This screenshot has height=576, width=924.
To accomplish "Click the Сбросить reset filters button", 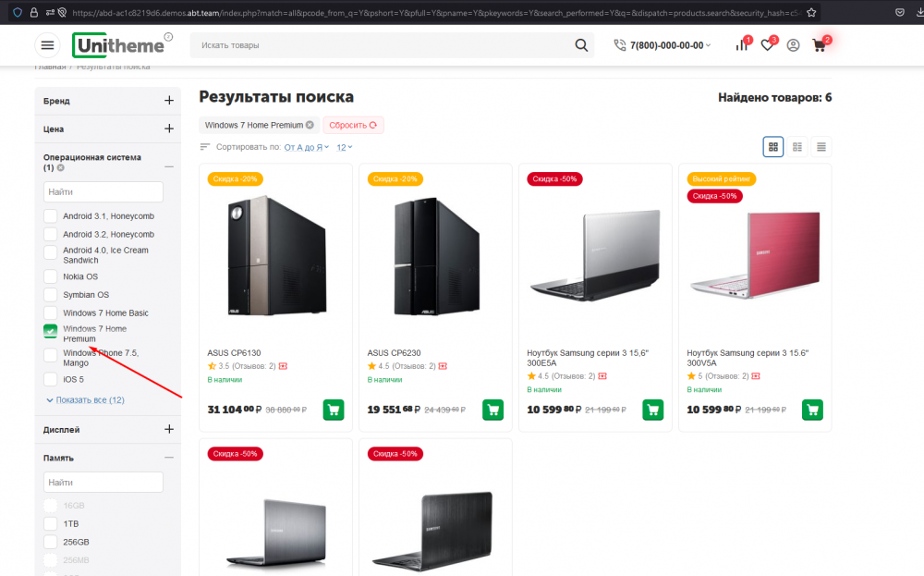I will pyautogui.click(x=353, y=125).
